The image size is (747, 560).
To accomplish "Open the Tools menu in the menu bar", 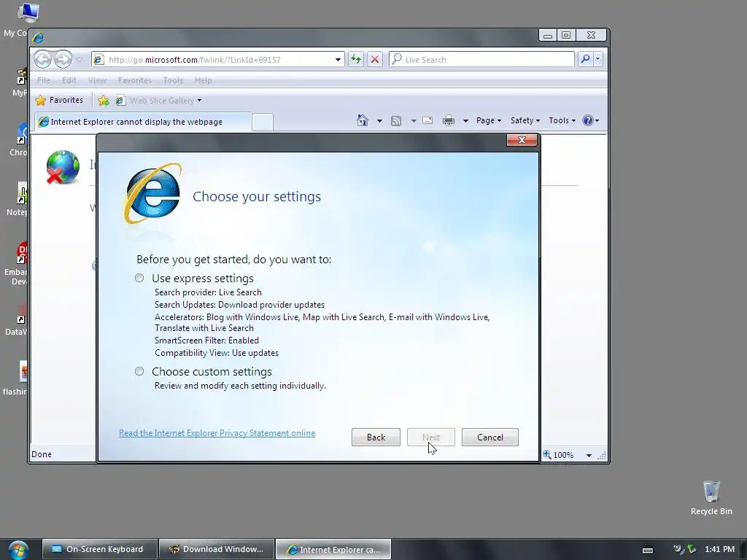I will click(x=173, y=80).
